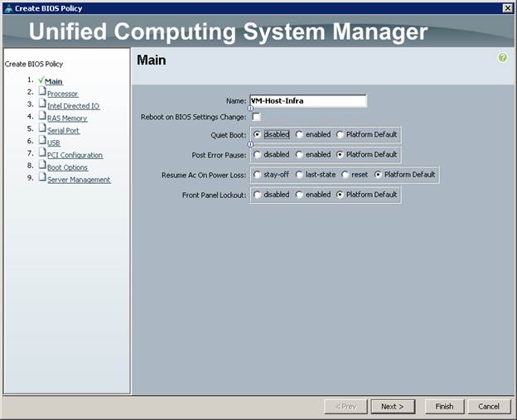Viewport: 517px width, 420px height.
Task: Select enabled for Post Error Pause
Action: [299, 155]
